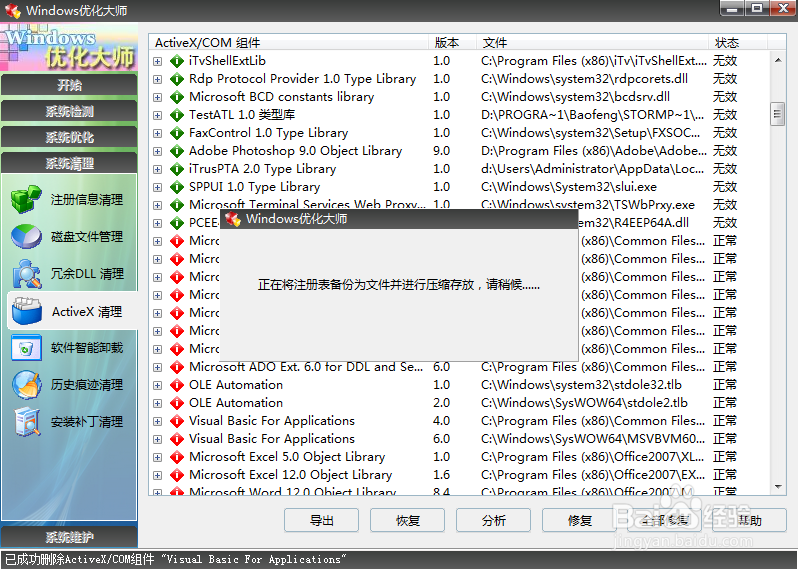
Task: Click the list's scroll-down arrow
Action: 778,487
